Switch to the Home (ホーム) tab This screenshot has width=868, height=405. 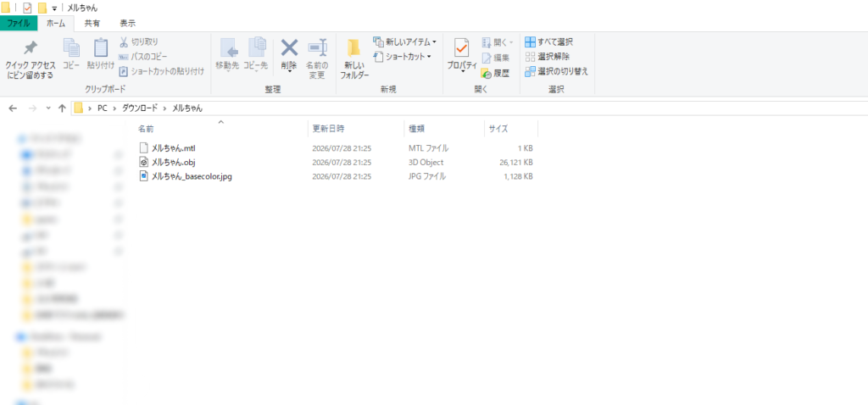55,23
